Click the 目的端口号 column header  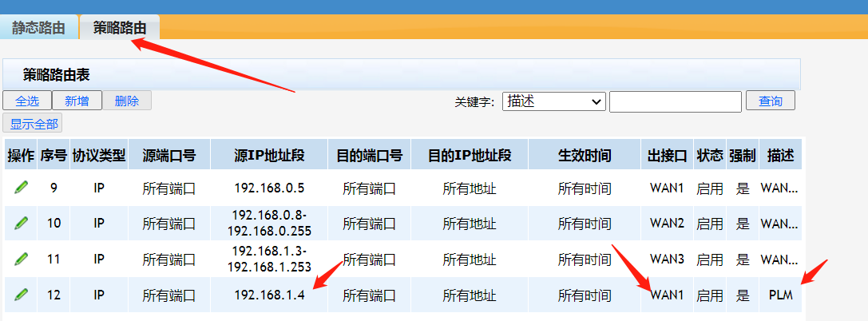coord(369,156)
